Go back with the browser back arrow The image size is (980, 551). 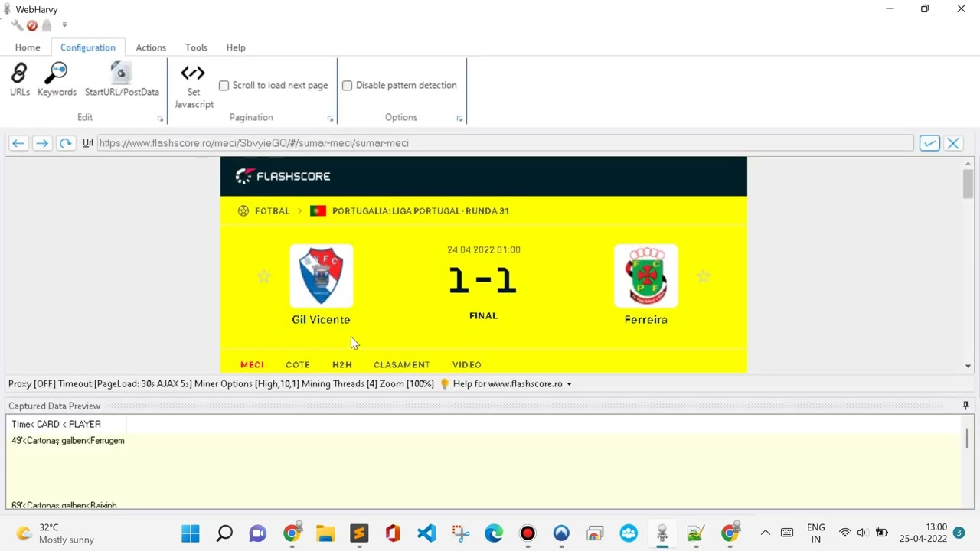[18, 143]
